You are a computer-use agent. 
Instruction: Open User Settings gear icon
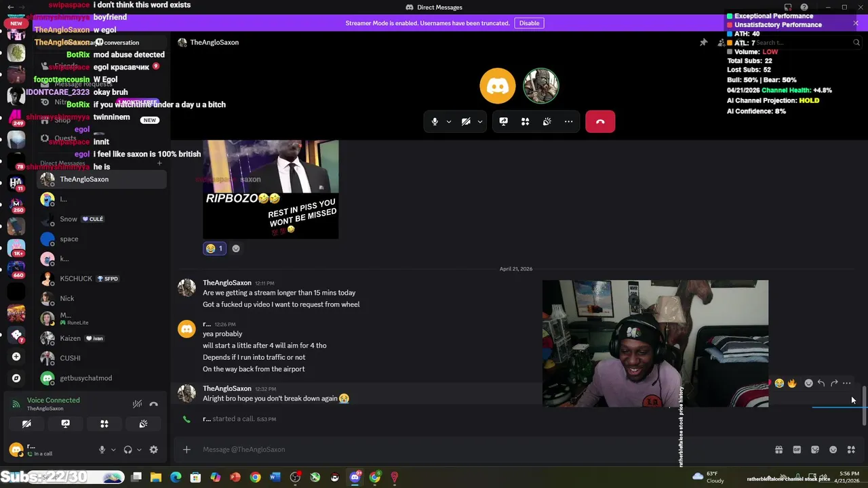(x=154, y=449)
